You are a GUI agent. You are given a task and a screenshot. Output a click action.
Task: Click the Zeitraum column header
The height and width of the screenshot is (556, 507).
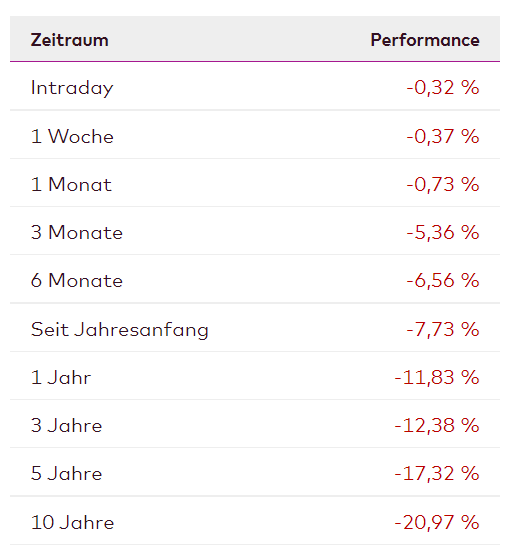pyautogui.click(x=69, y=40)
